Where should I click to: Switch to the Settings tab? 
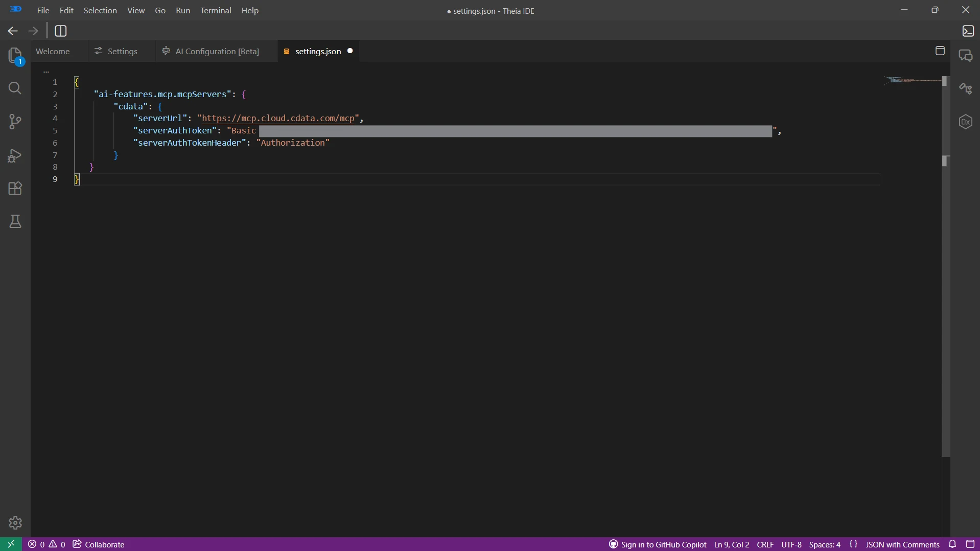[x=123, y=52]
